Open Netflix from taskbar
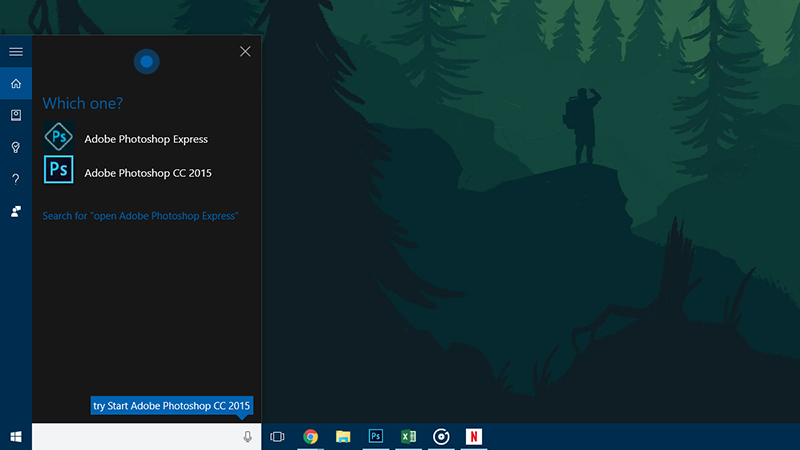 point(474,437)
